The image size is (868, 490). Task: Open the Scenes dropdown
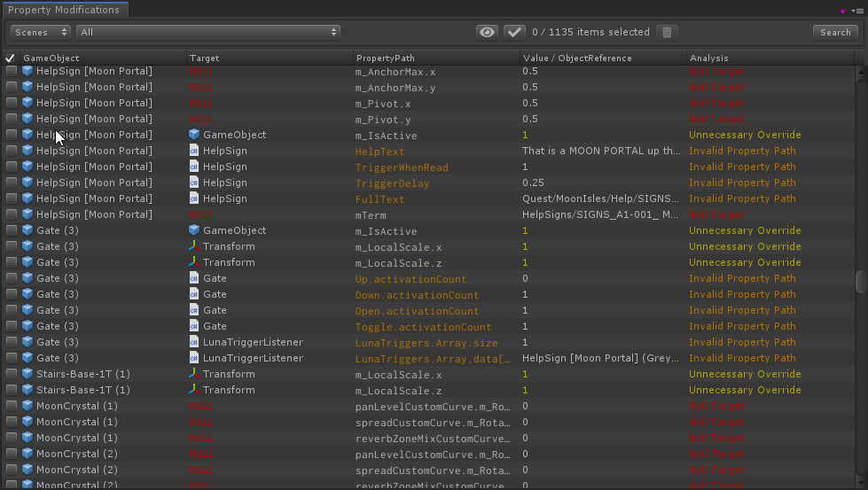point(41,32)
